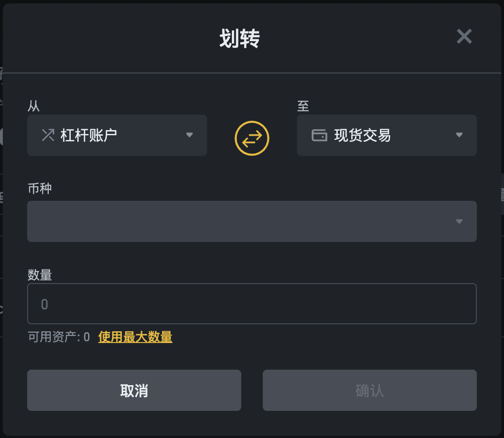Click inside the 数量 amount input field

252,304
